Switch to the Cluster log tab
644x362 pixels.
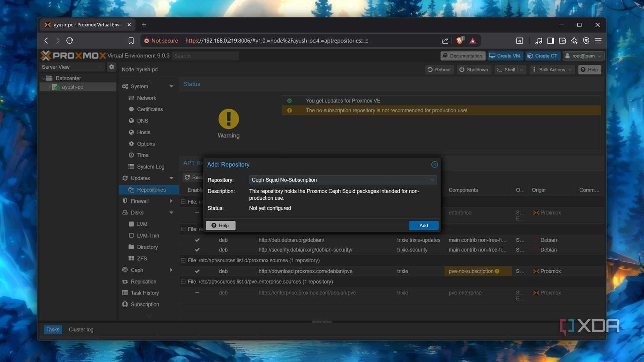pyautogui.click(x=81, y=330)
